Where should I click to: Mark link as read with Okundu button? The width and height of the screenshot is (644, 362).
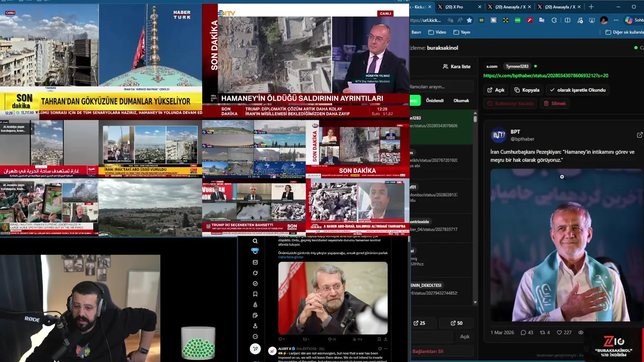[x=578, y=90]
